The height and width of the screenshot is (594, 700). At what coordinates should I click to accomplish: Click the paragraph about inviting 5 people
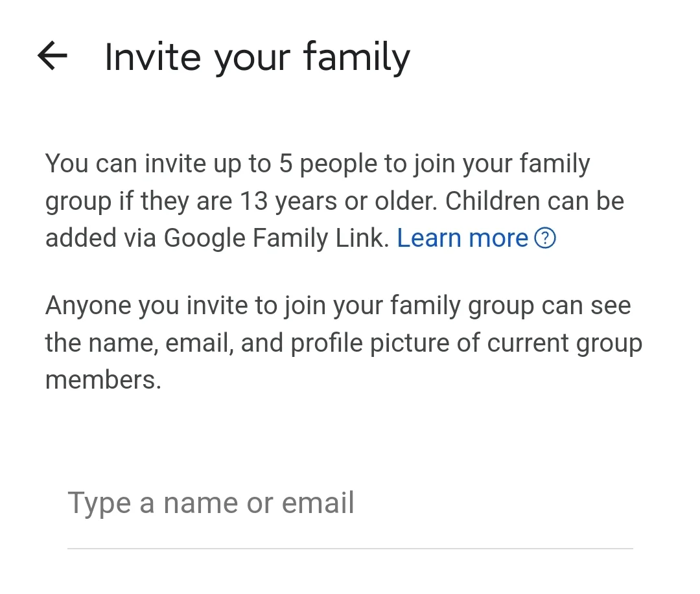pyautogui.click(x=335, y=200)
